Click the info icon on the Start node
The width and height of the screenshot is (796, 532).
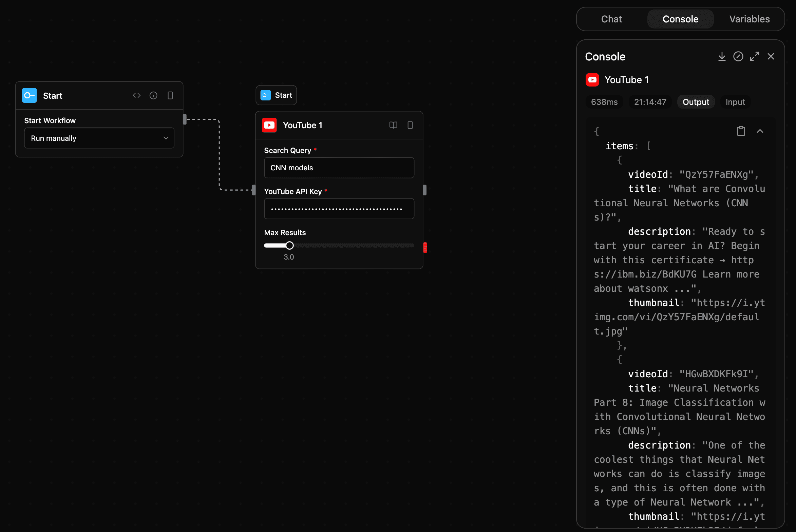(153, 95)
